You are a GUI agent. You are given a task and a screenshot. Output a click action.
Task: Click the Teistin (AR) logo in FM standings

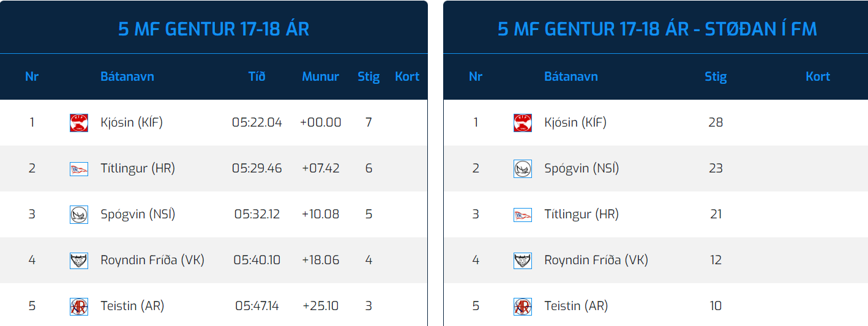(x=523, y=306)
